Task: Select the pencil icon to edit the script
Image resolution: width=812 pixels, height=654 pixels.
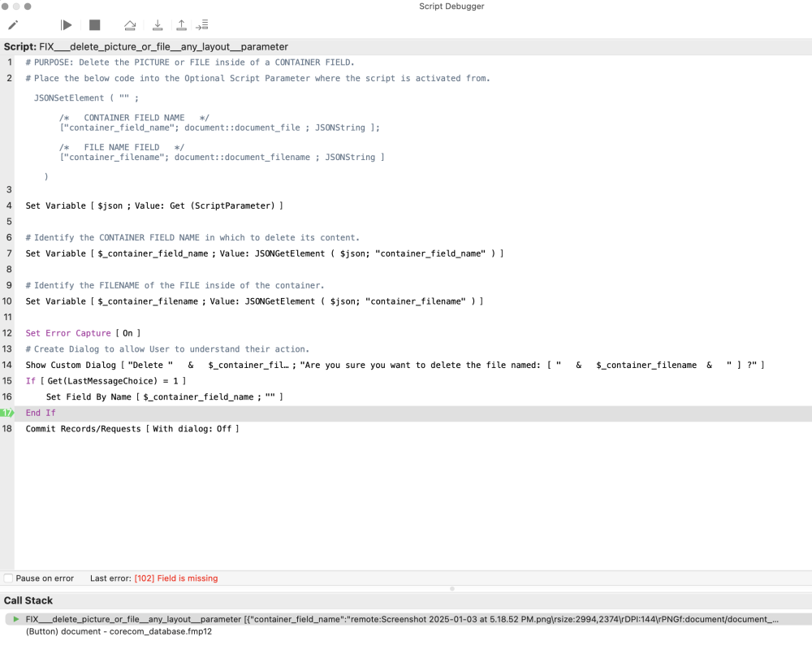Action: pos(13,25)
